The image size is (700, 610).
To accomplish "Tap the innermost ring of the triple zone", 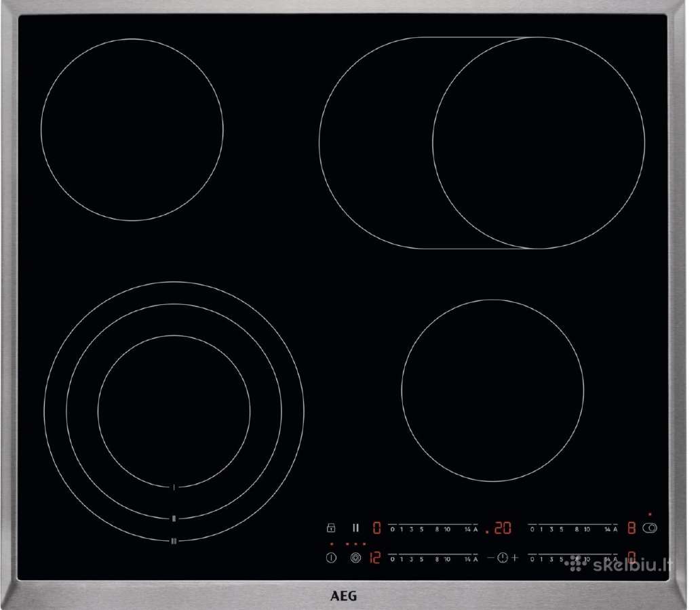I will pyautogui.click(x=174, y=411).
